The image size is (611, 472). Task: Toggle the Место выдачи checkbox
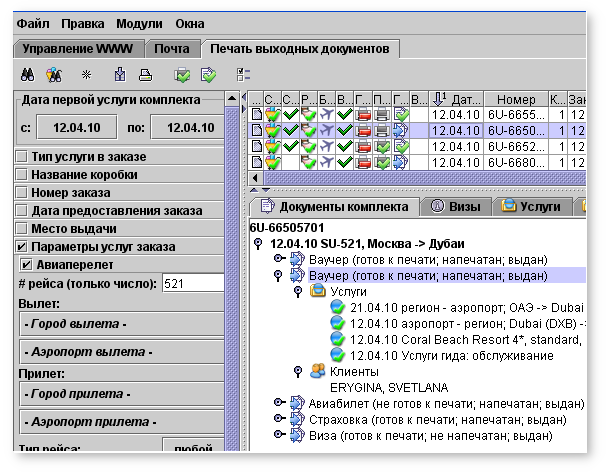coord(22,229)
